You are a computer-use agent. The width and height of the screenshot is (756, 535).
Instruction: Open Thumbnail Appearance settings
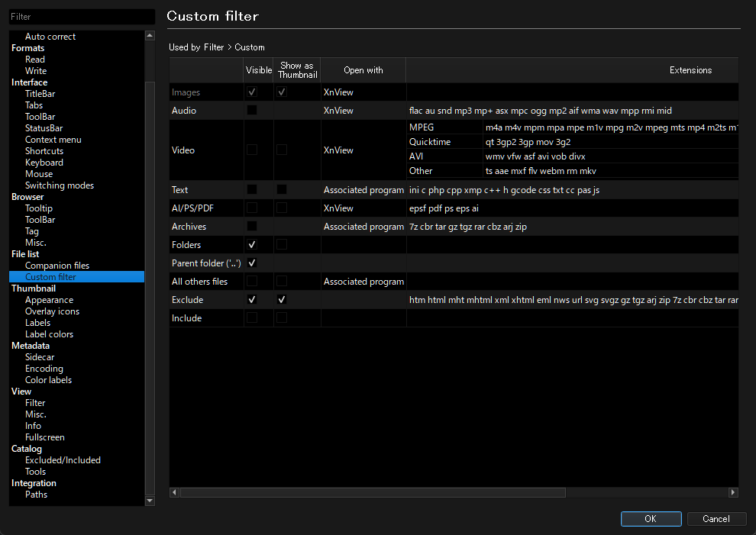(49, 300)
